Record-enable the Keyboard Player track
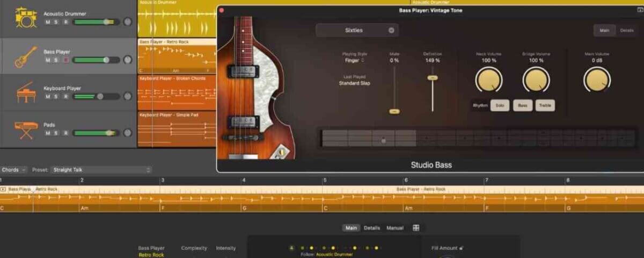644x258 pixels. pyautogui.click(x=65, y=97)
